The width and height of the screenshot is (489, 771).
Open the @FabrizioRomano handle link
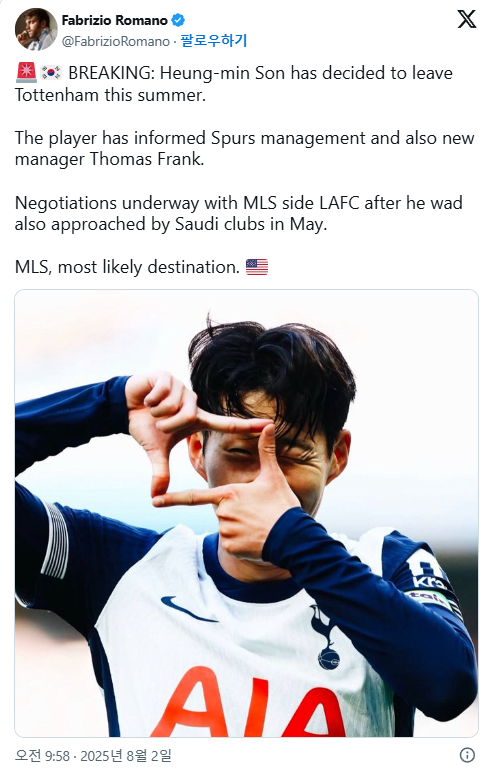(116, 41)
